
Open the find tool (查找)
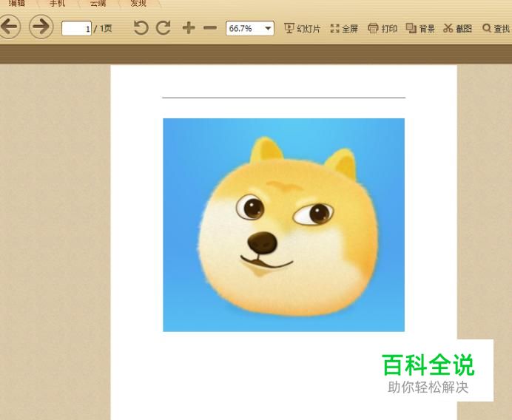496,29
